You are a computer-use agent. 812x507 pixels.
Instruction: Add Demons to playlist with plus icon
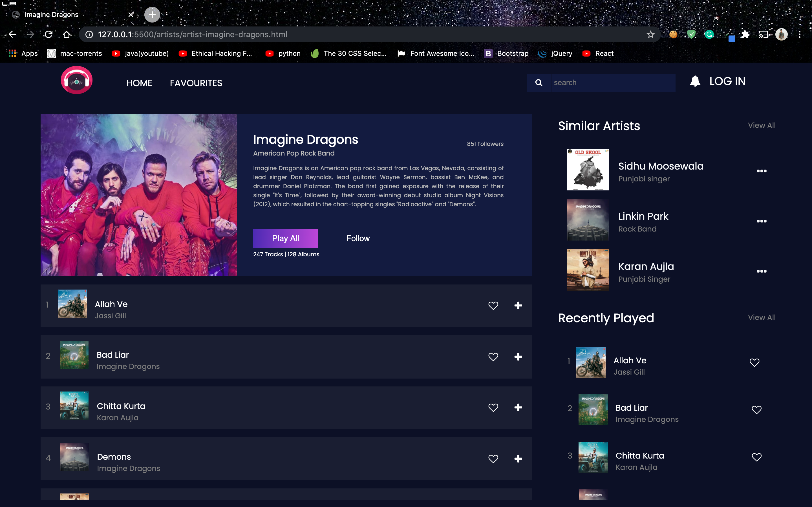coord(518,459)
